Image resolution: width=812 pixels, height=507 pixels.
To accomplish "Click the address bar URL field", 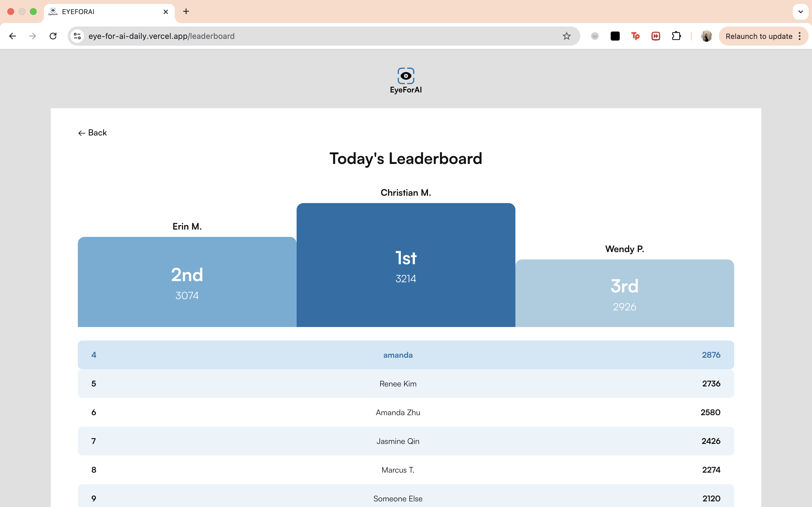I will pos(302,36).
